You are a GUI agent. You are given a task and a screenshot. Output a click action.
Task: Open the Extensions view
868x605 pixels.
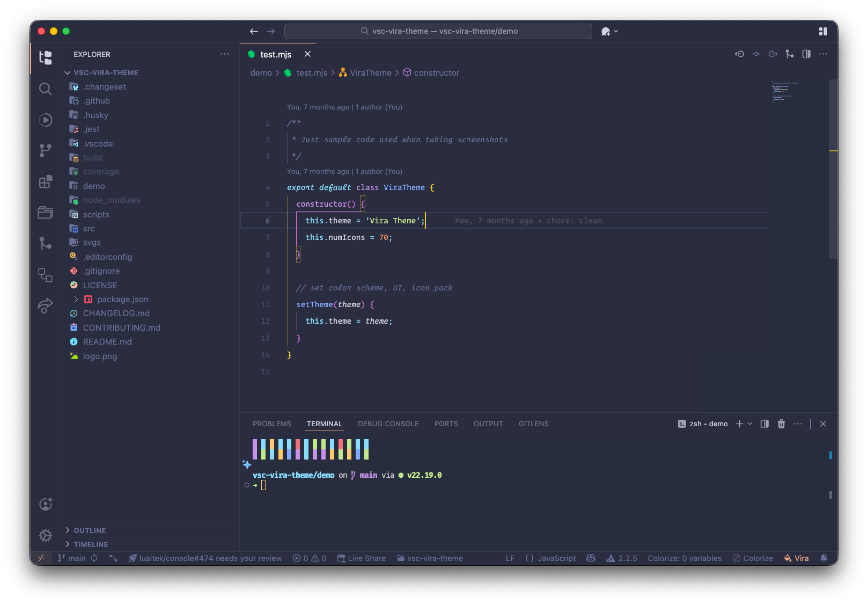[46, 182]
